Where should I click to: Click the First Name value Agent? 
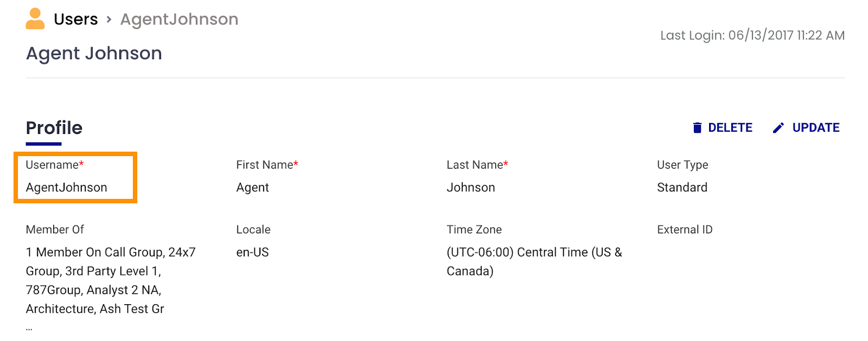(253, 188)
